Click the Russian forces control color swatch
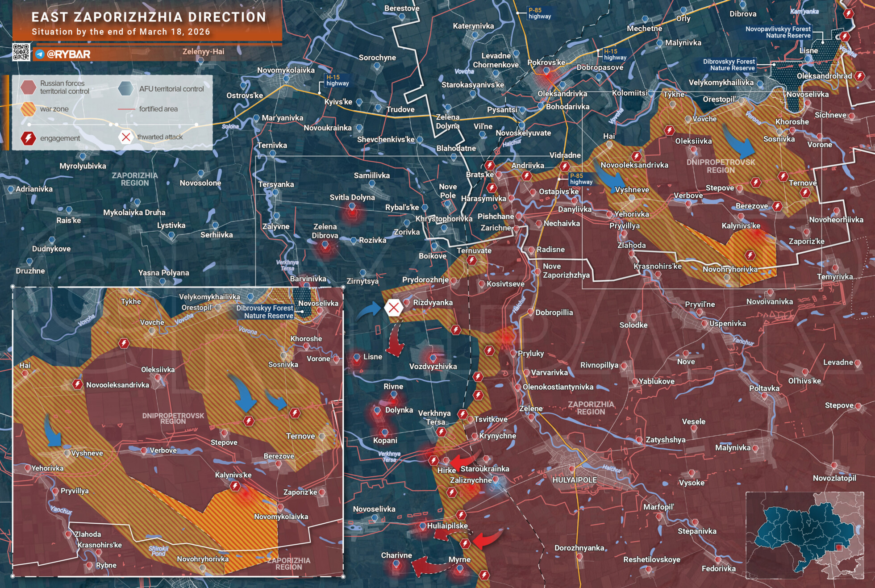This screenshot has height=588, width=875. pyautogui.click(x=29, y=88)
